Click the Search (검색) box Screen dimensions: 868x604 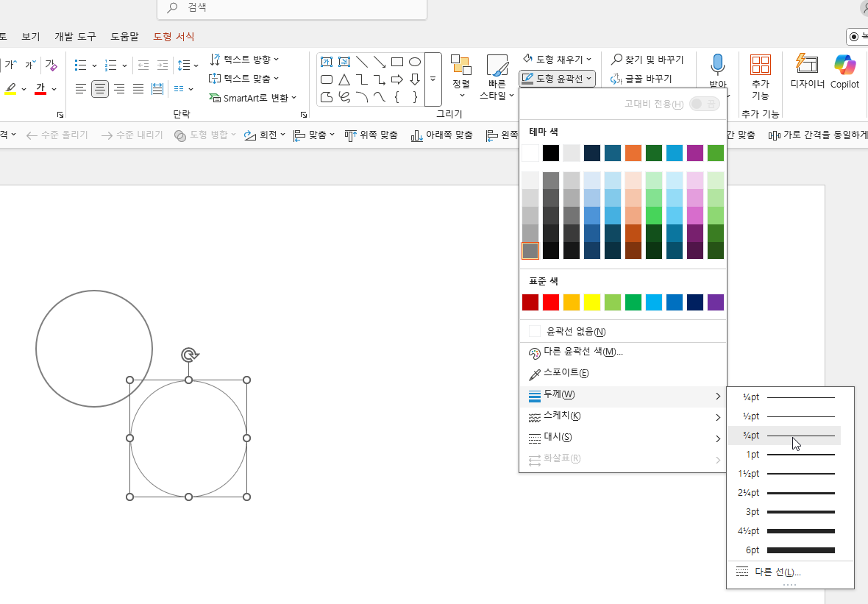(x=292, y=8)
